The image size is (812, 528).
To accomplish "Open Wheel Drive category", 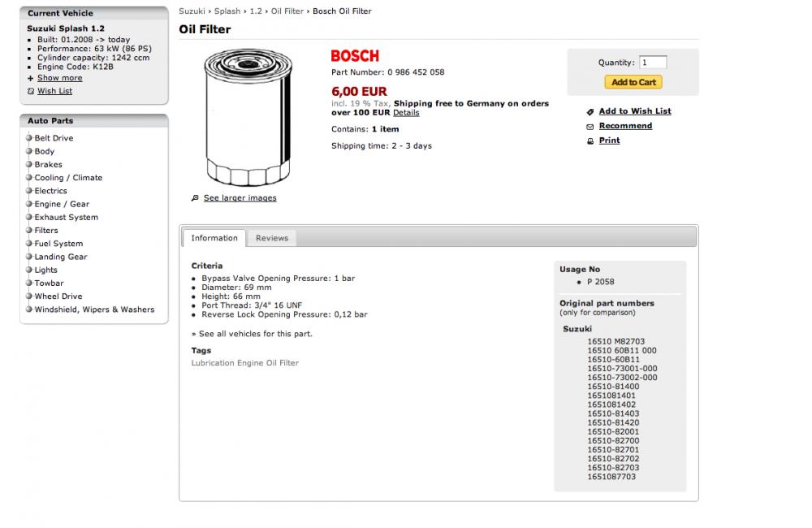I will coord(58,296).
